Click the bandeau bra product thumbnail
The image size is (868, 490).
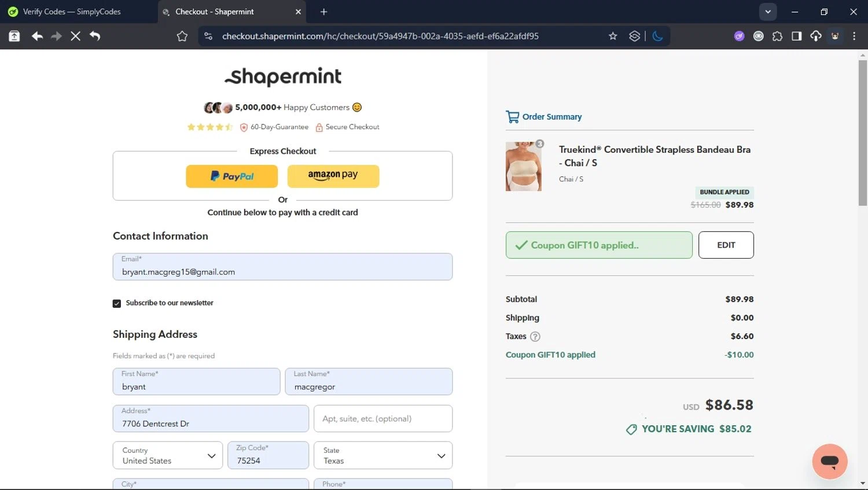point(524,166)
